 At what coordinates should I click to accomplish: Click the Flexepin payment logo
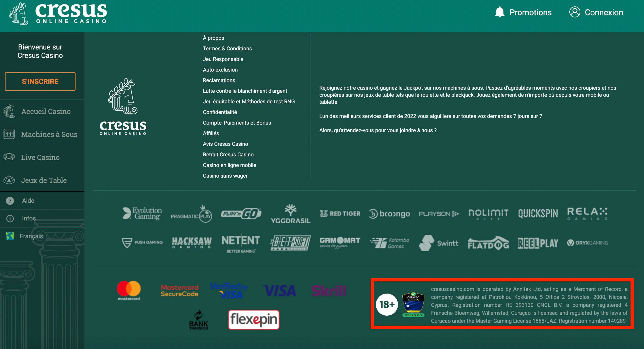[254, 320]
